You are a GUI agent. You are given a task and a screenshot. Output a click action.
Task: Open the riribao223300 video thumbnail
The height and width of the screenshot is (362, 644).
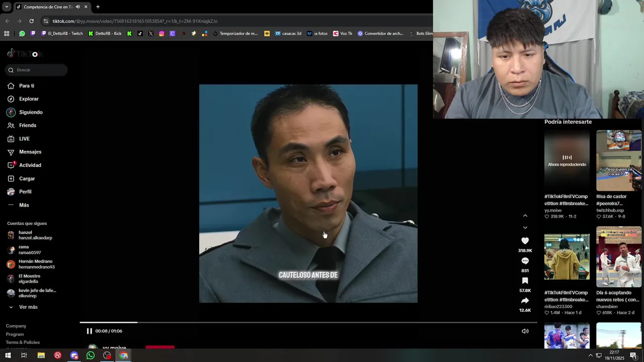click(567, 256)
